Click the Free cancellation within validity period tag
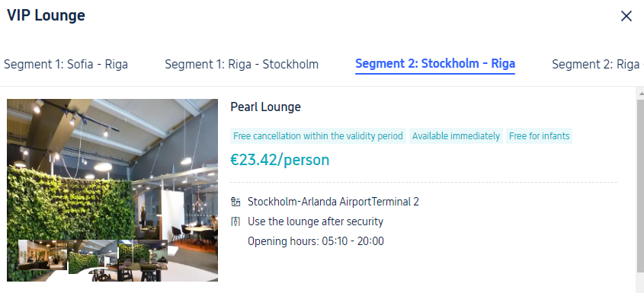The image size is (644, 293). 318,135
